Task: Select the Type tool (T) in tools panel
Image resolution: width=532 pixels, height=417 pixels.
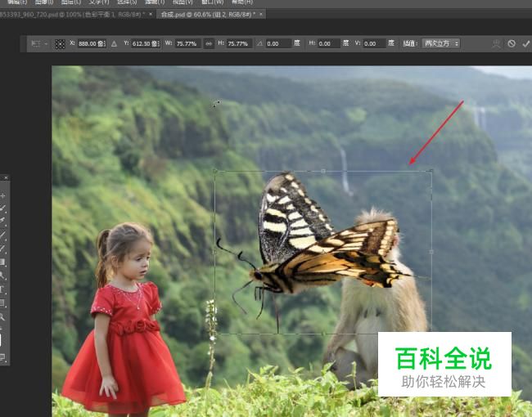Action: click(2, 289)
